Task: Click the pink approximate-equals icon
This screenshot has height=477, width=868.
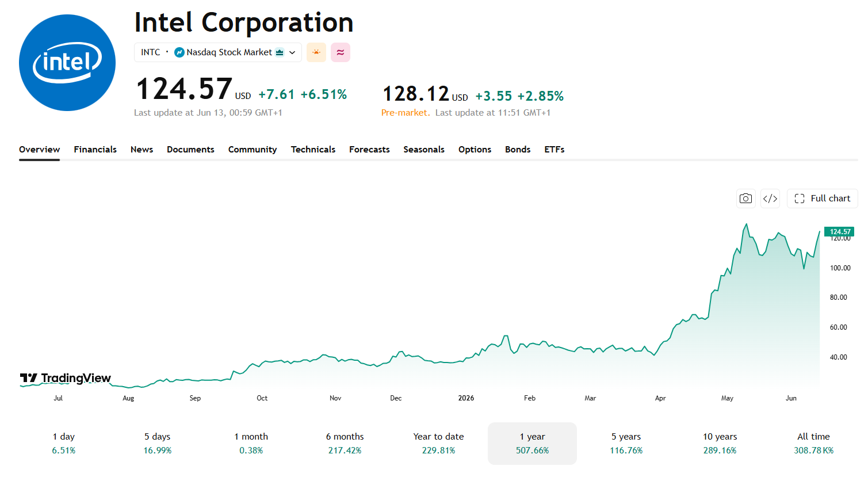Action: (341, 52)
